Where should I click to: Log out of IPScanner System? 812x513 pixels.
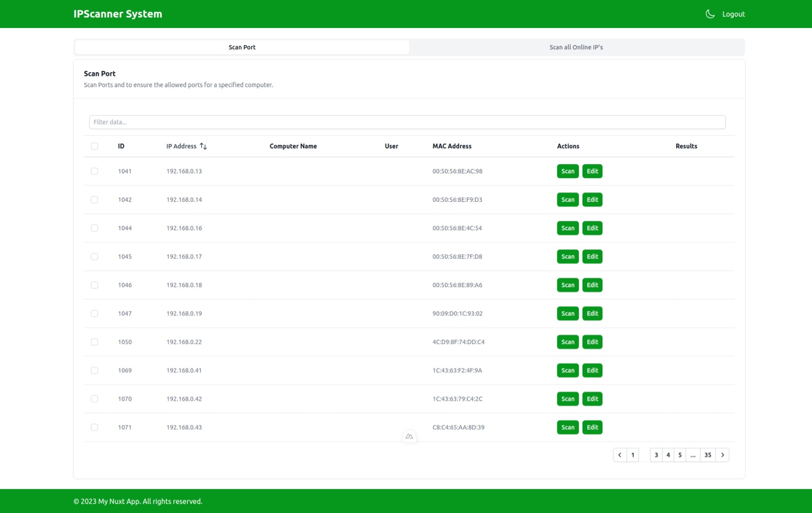[x=733, y=14]
